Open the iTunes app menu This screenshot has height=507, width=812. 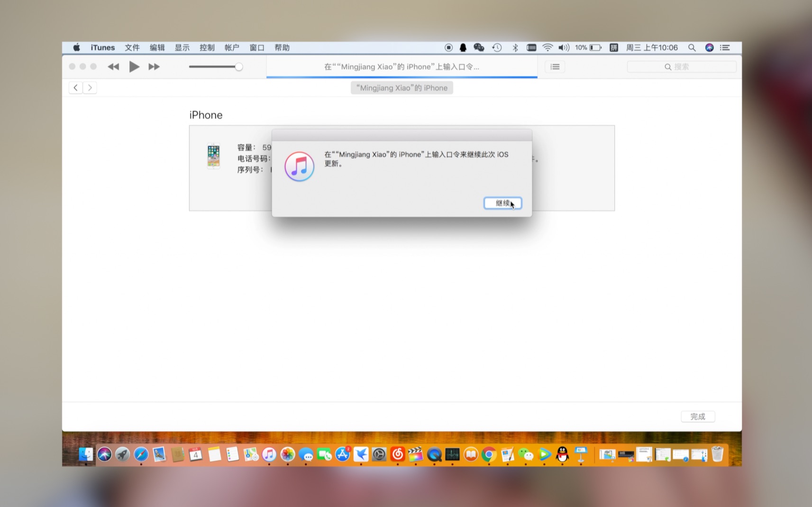[103, 47]
